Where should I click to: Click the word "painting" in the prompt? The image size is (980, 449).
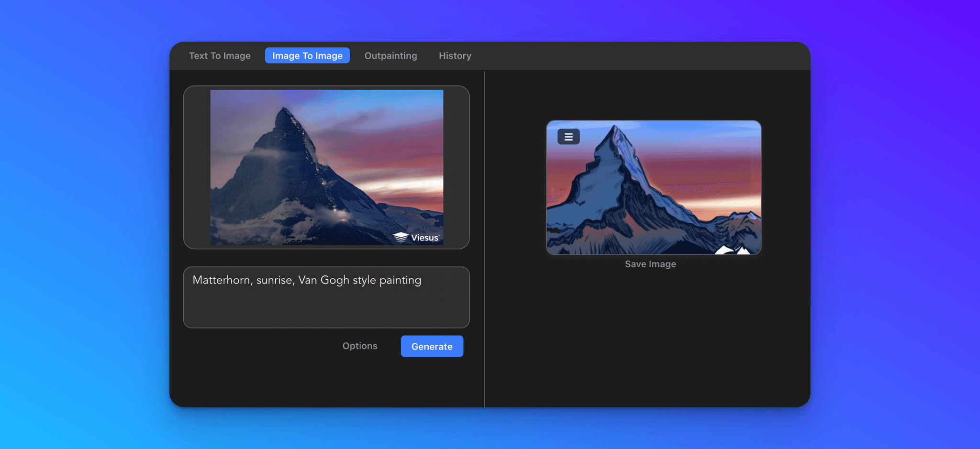pos(400,280)
